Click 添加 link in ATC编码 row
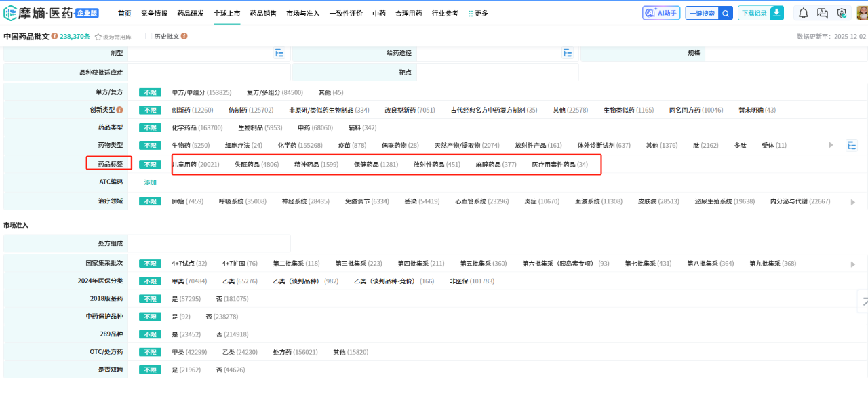Screen dimensions: 868x396 pos(150,182)
